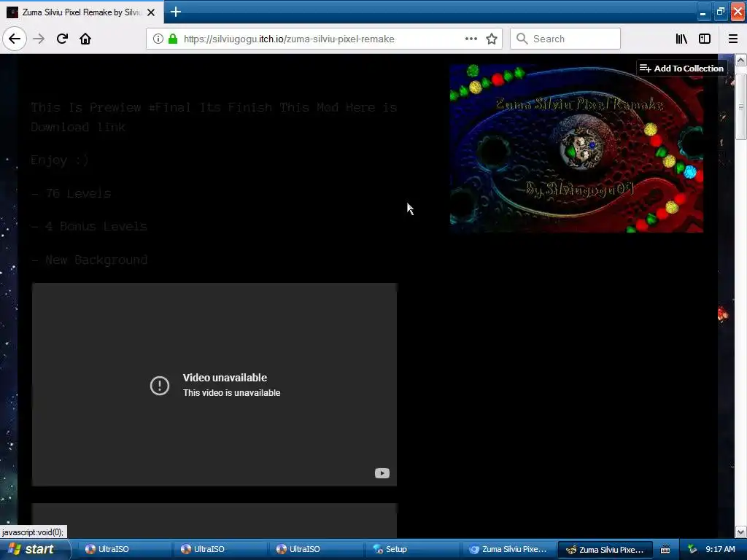Open page actions three-dot menu
The image size is (747, 560).
471,39
